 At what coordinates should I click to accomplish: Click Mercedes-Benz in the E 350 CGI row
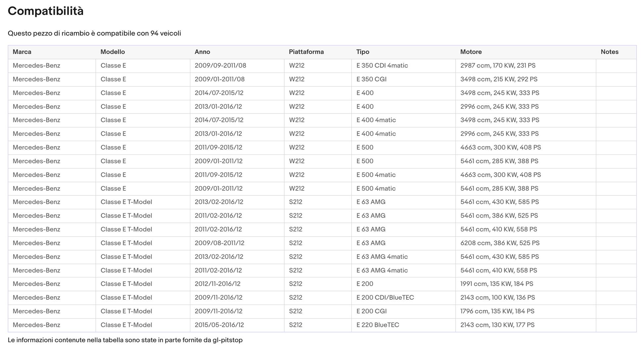(36, 79)
